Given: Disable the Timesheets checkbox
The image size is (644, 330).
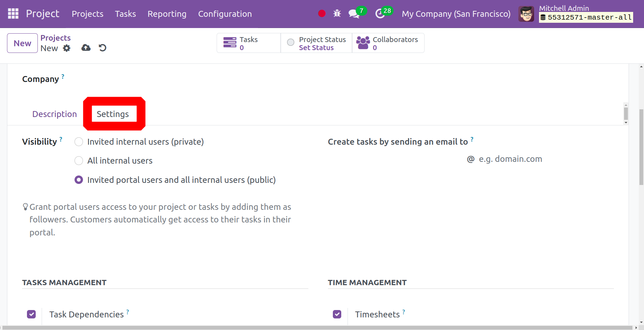Looking at the screenshot, I should [x=337, y=314].
